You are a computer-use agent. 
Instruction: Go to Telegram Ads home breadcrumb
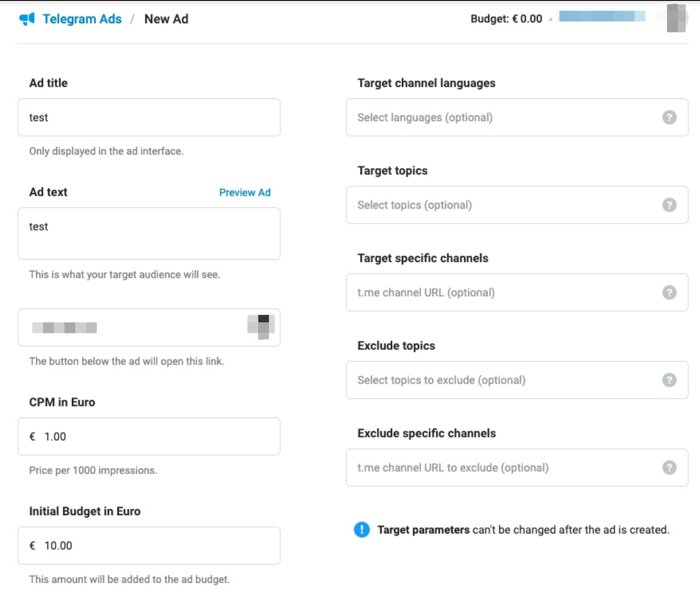pyautogui.click(x=82, y=19)
